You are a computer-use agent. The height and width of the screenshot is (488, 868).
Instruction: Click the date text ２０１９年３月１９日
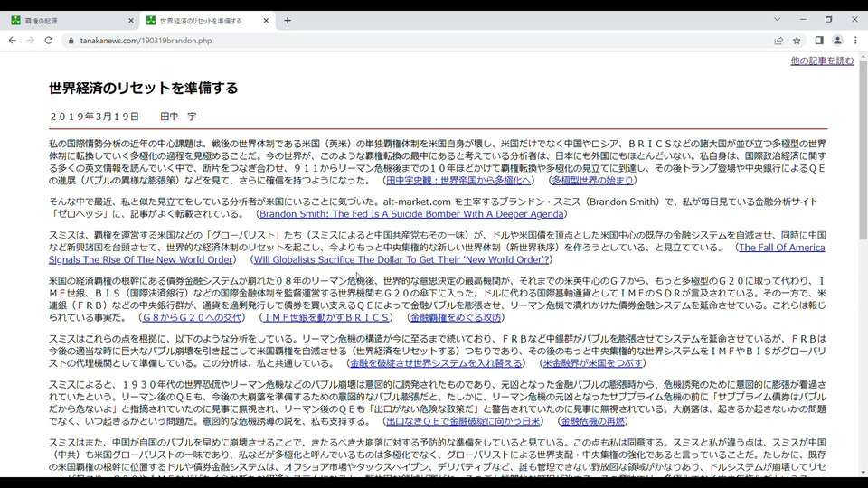coord(94,117)
